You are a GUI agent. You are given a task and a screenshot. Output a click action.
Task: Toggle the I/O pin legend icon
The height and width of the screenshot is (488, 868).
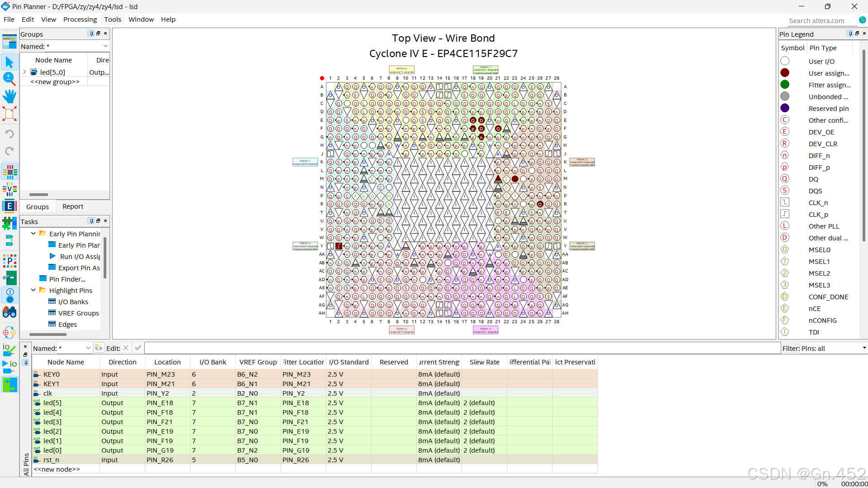click(10, 295)
